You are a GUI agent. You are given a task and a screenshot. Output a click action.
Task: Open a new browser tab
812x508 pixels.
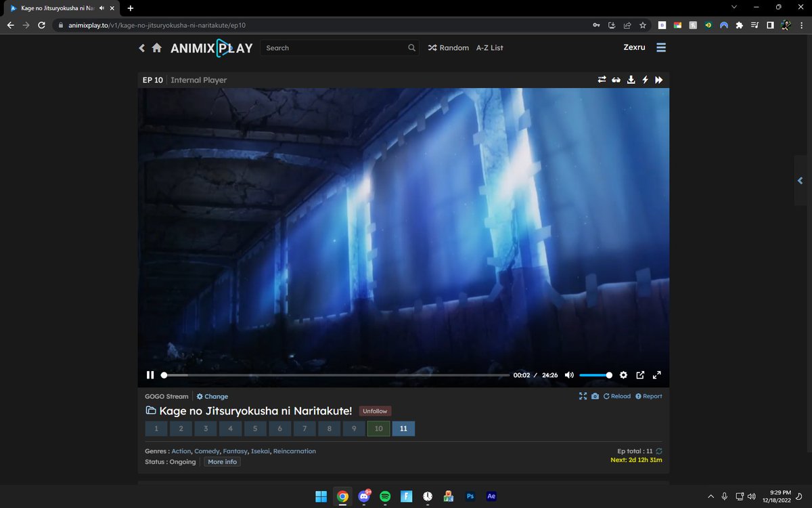pos(131,8)
